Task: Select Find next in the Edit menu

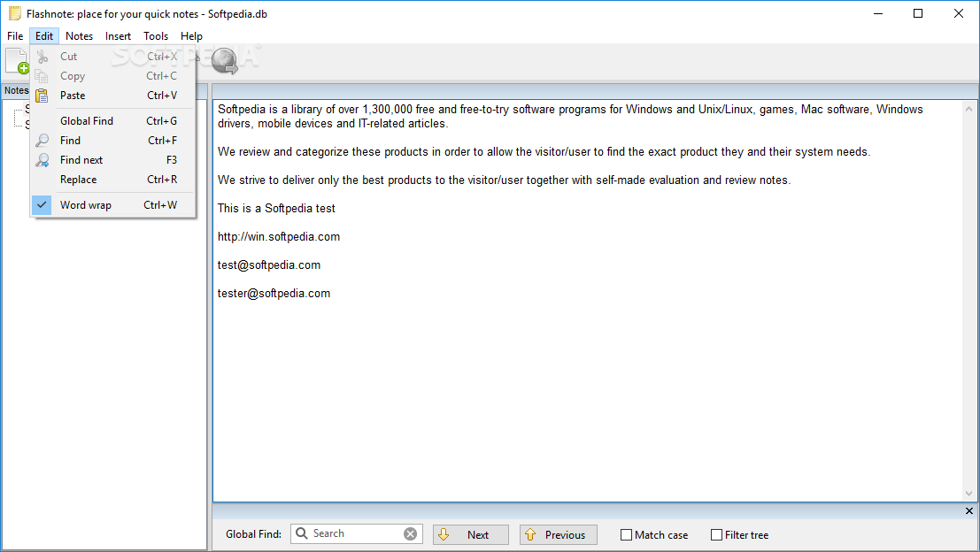Action: click(113, 160)
